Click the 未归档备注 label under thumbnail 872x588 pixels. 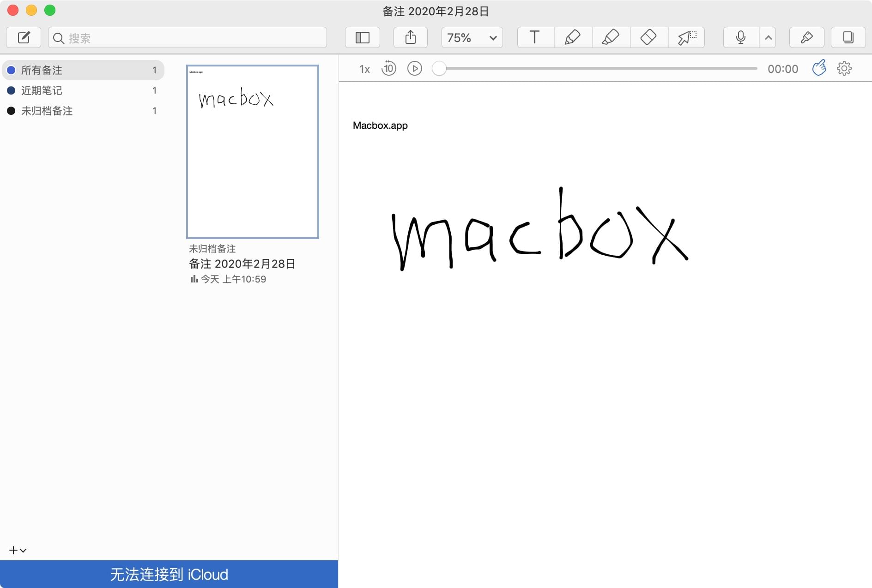coord(212,249)
